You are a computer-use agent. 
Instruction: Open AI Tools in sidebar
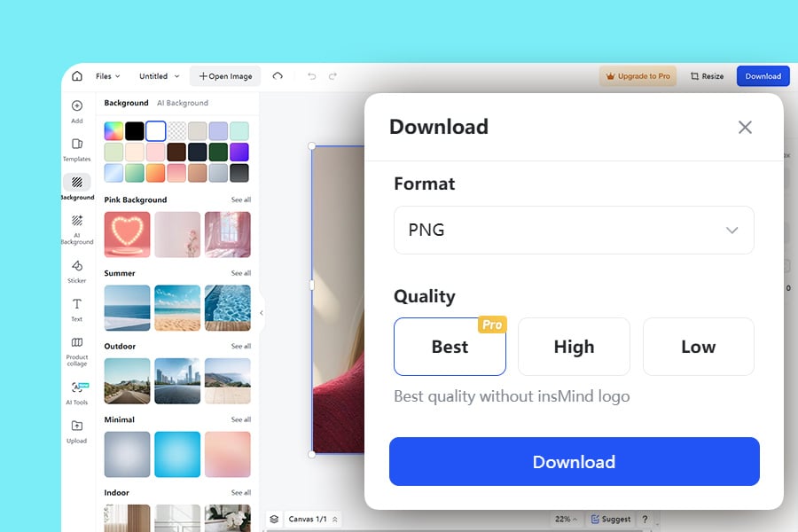click(77, 393)
